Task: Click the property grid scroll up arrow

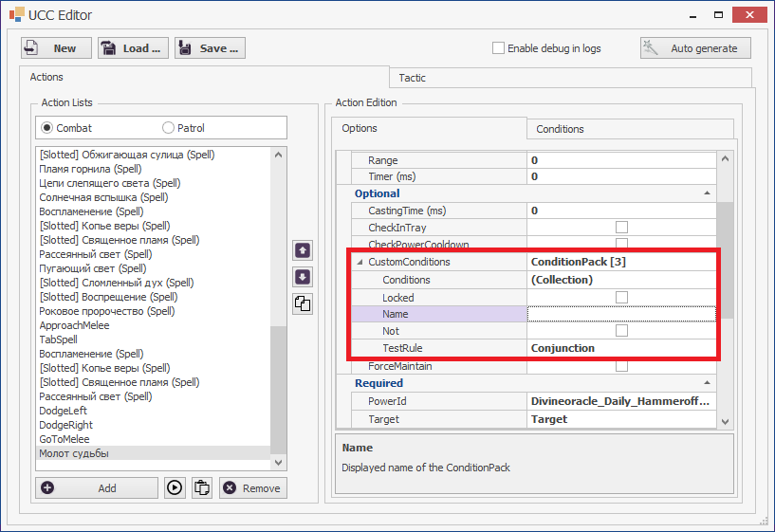Action: (x=725, y=158)
